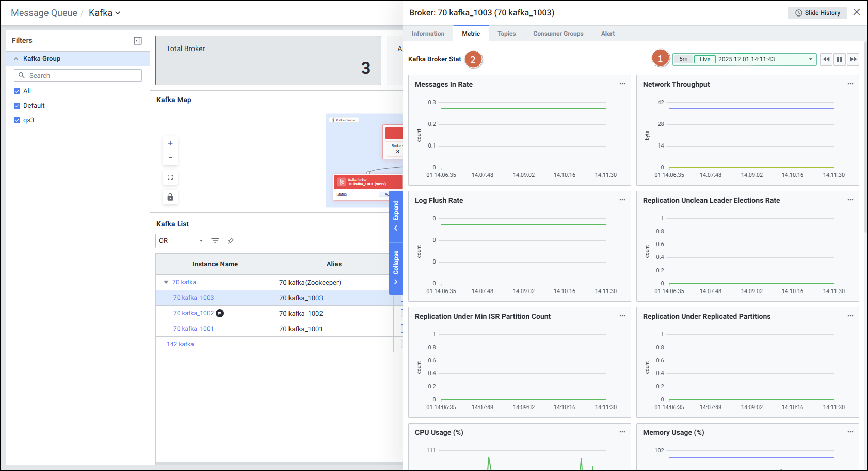Zoom in on Kafka Map
Viewport: 868px width, 471px height.
point(170,143)
